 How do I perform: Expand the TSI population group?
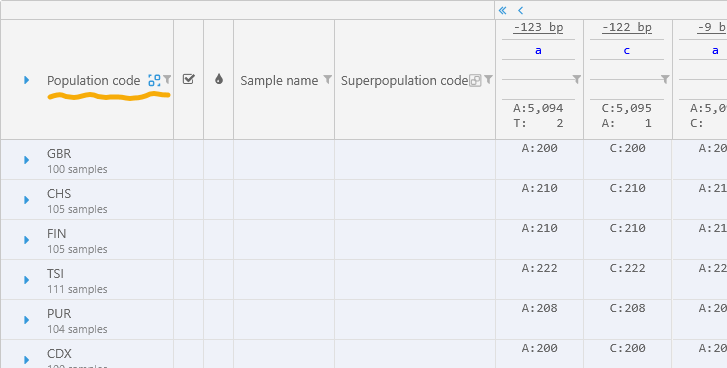[26, 280]
